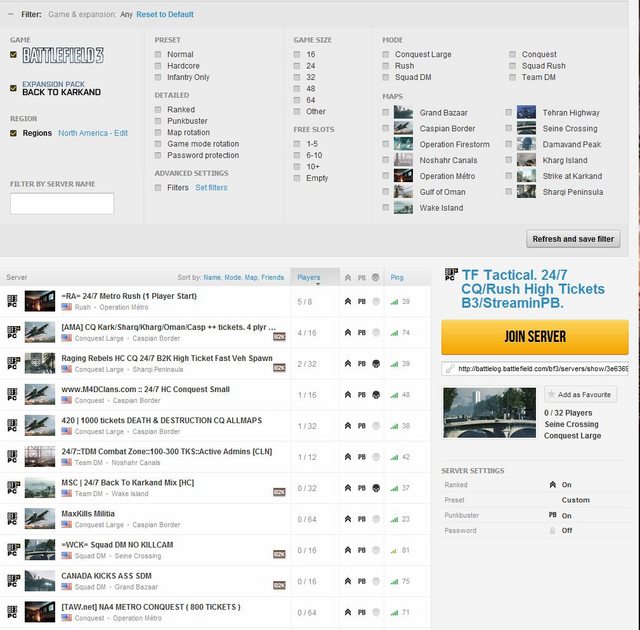The width and height of the screenshot is (640, 630).
Task: Click B2K badge on MSC Back To Karkand row
Action: (279, 492)
